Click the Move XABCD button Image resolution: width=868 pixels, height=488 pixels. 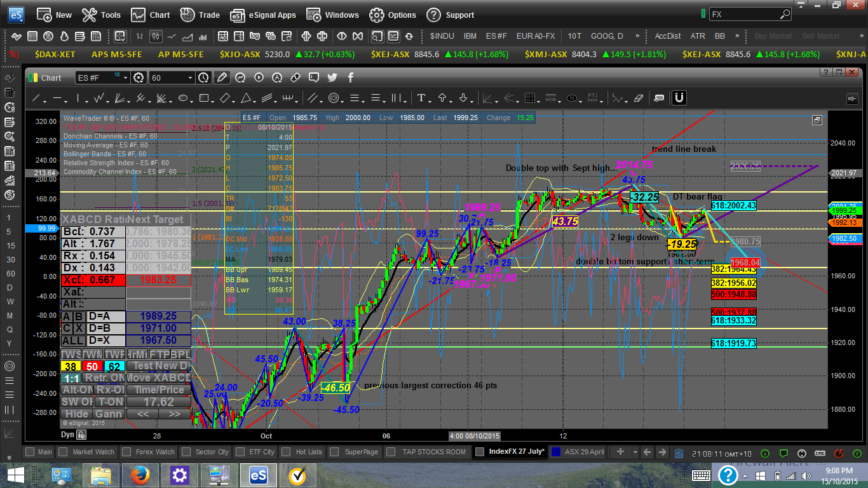[x=158, y=377]
